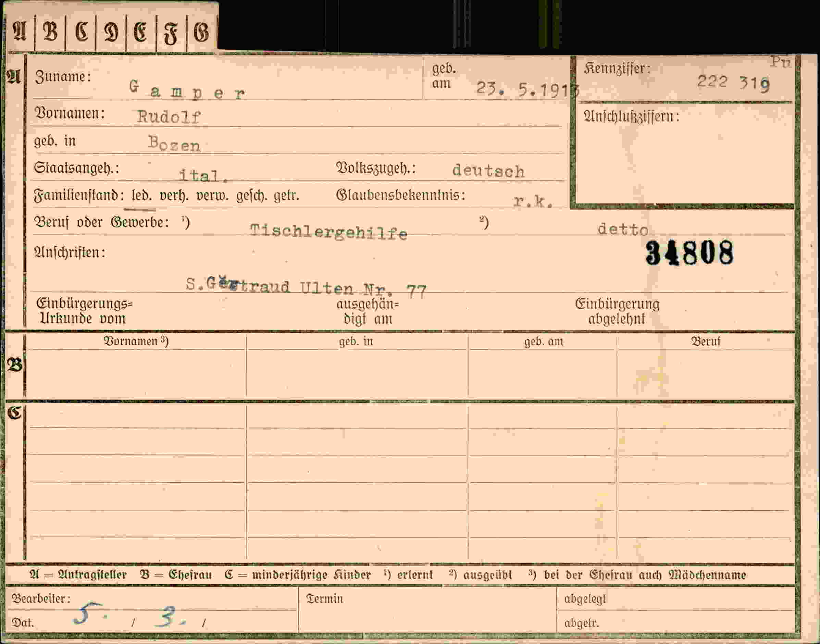Screen dimensions: 820x644
Task: Click the 'Anschriften:' label
Action: pyautogui.click(x=70, y=252)
